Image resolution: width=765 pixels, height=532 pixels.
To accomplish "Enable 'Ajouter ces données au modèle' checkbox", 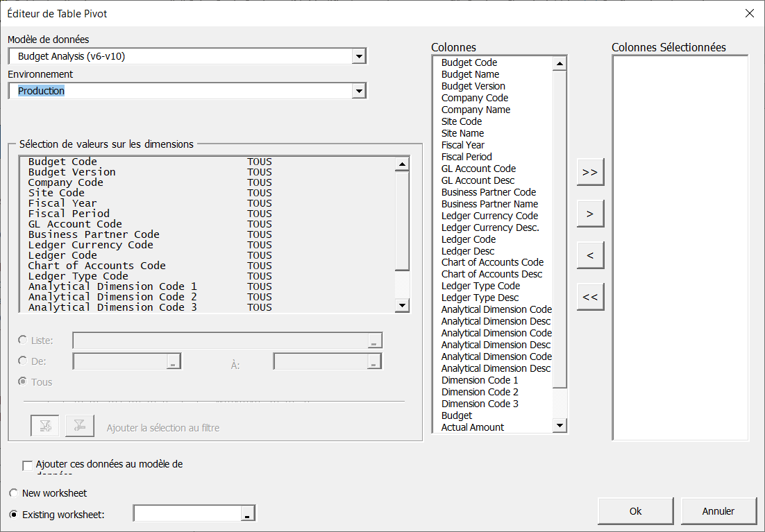I will click(28, 465).
